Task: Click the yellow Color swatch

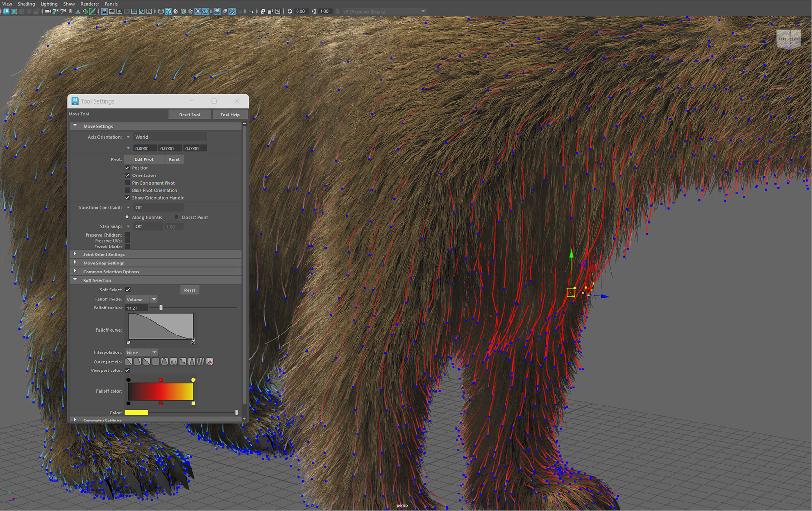Action: (x=137, y=413)
